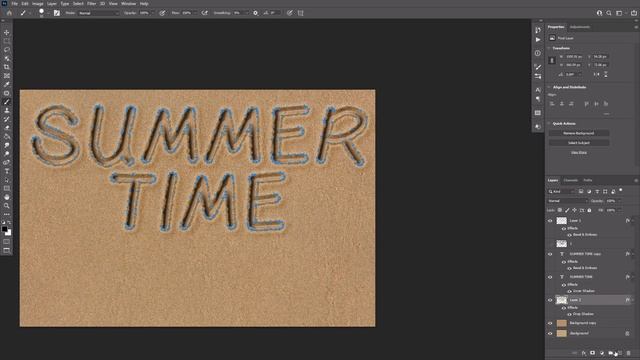Open the Image menu

[x=38, y=4]
